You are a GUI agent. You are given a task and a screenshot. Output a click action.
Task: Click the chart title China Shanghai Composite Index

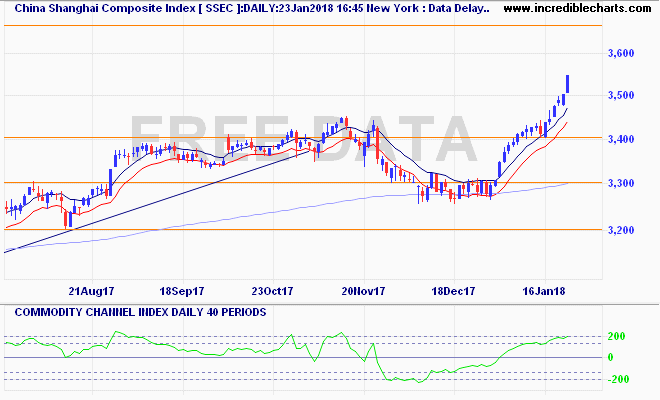tap(105, 8)
